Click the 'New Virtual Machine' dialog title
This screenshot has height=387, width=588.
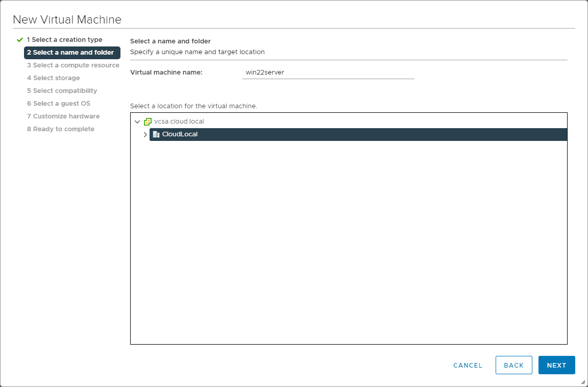pos(67,19)
